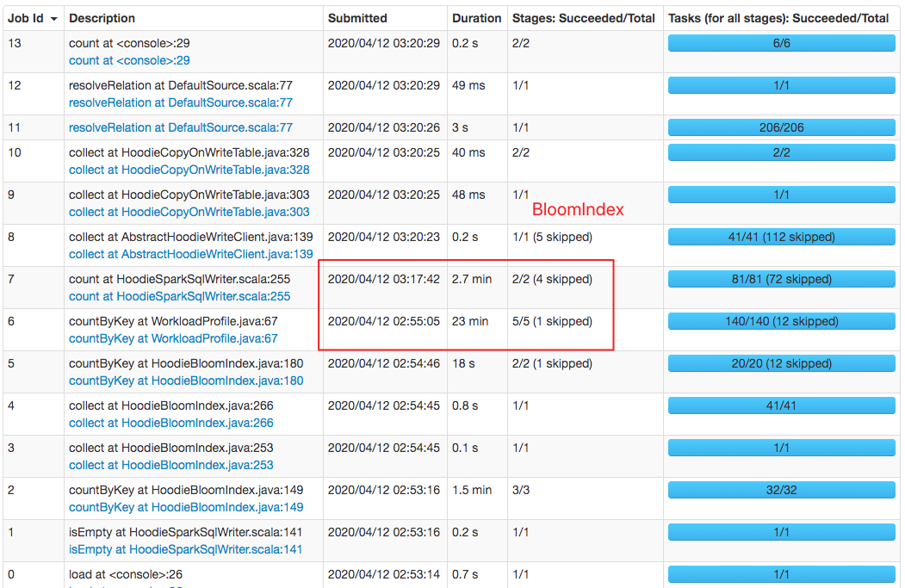Image resolution: width=905 pixels, height=588 pixels.
Task: Sort table by Duration column header
Action: [x=476, y=18]
